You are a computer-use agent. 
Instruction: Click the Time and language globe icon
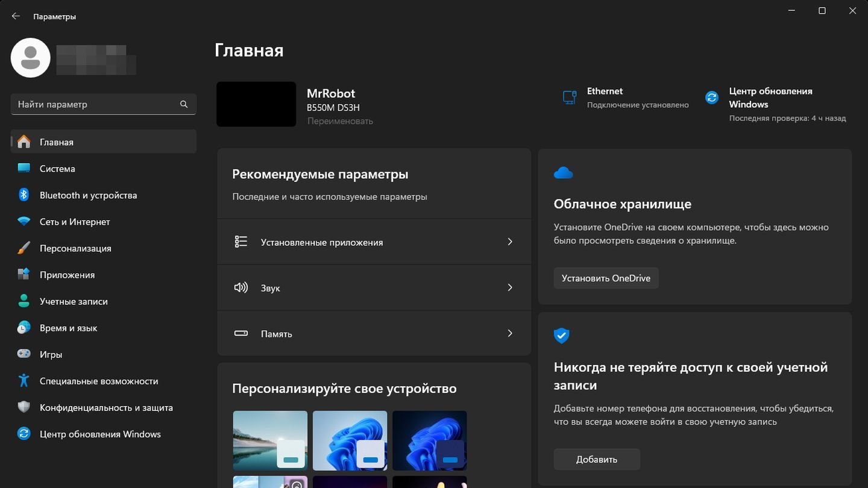pyautogui.click(x=24, y=328)
